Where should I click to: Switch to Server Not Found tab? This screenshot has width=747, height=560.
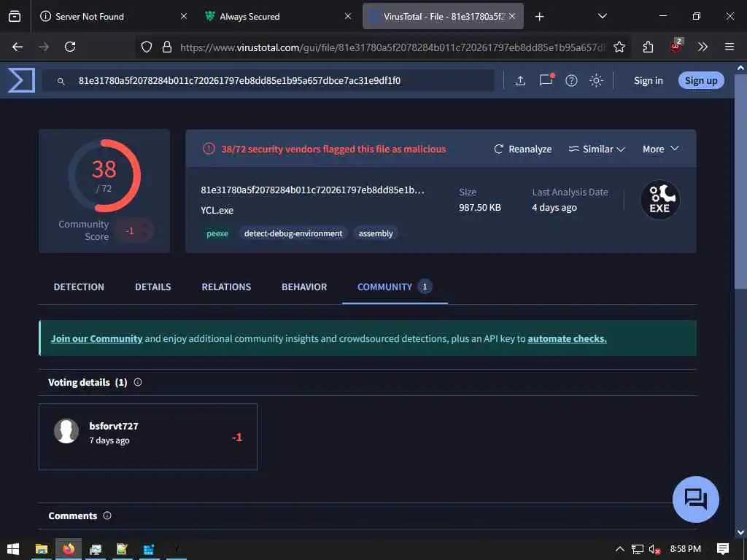click(x=112, y=17)
